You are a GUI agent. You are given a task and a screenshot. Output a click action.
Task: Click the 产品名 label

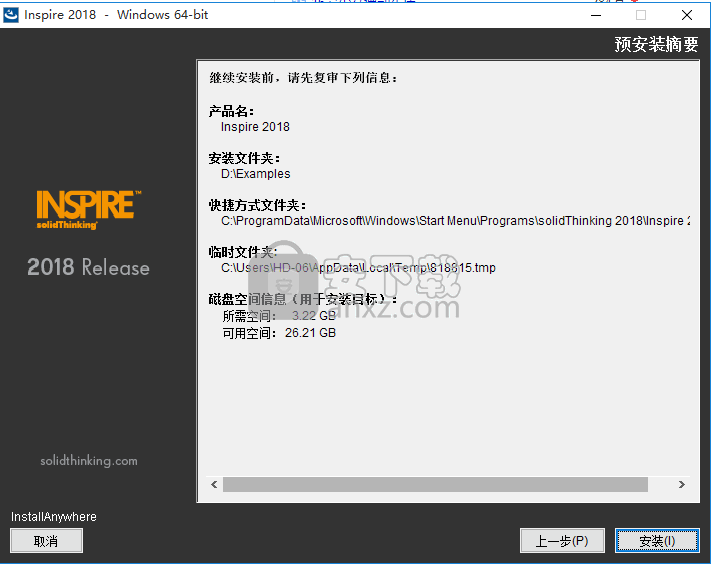point(231,111)
